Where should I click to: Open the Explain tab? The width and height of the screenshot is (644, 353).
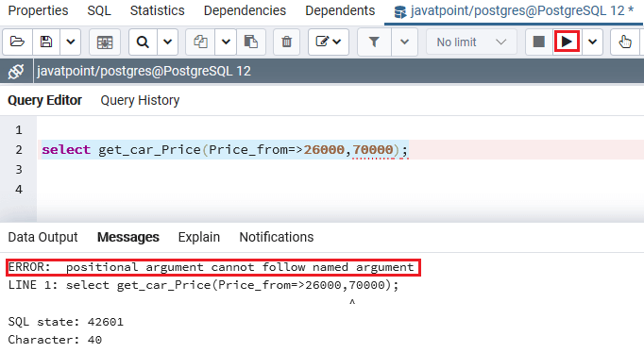tap(199, 237)
